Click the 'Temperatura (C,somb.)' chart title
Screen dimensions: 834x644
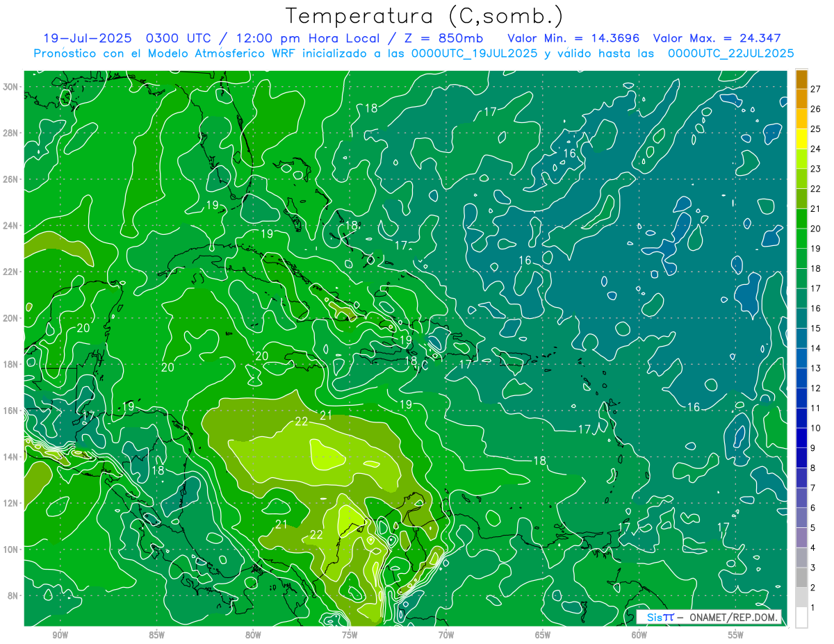point(424,16)
